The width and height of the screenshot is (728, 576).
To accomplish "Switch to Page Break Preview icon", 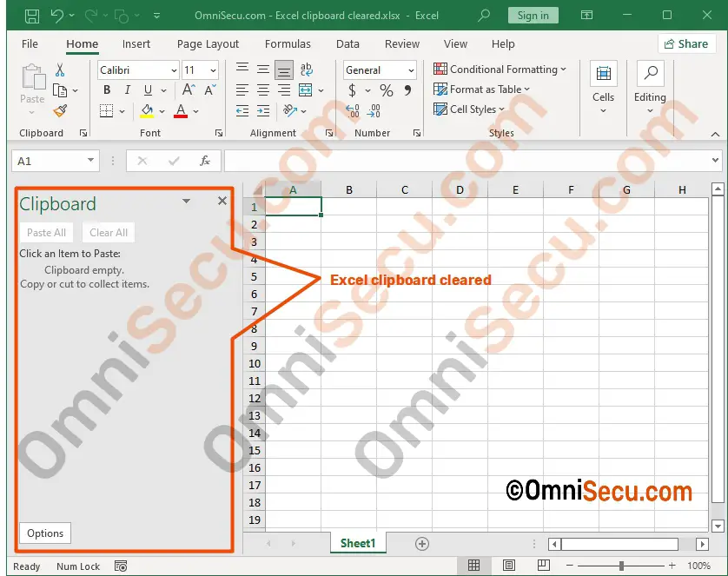I will pos(544,566).
